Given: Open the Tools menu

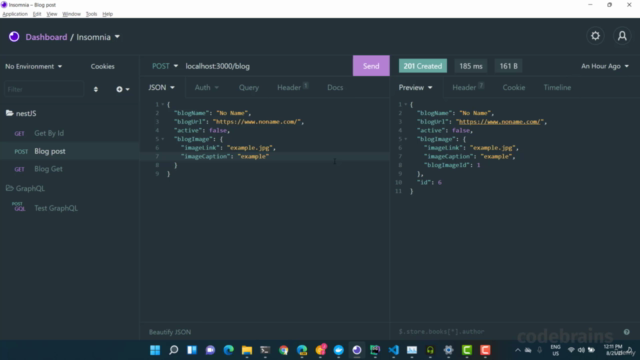Looking at the screenshot, I should 91,14.
